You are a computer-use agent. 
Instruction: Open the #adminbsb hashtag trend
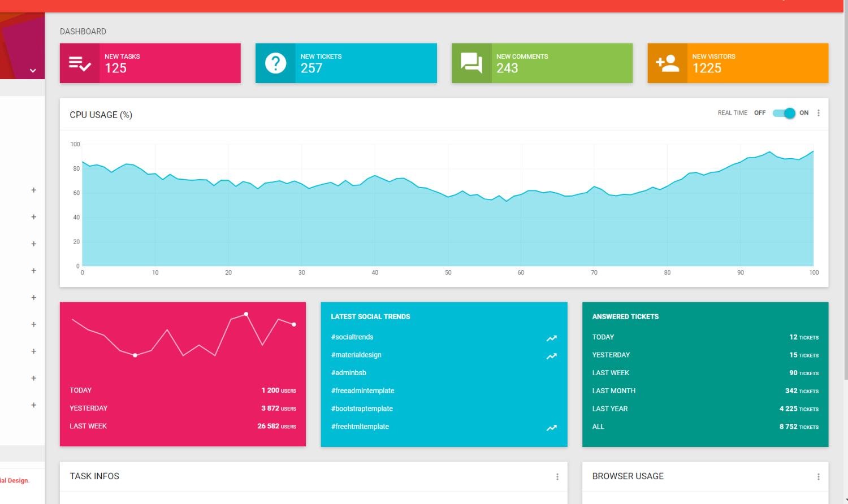349,373
